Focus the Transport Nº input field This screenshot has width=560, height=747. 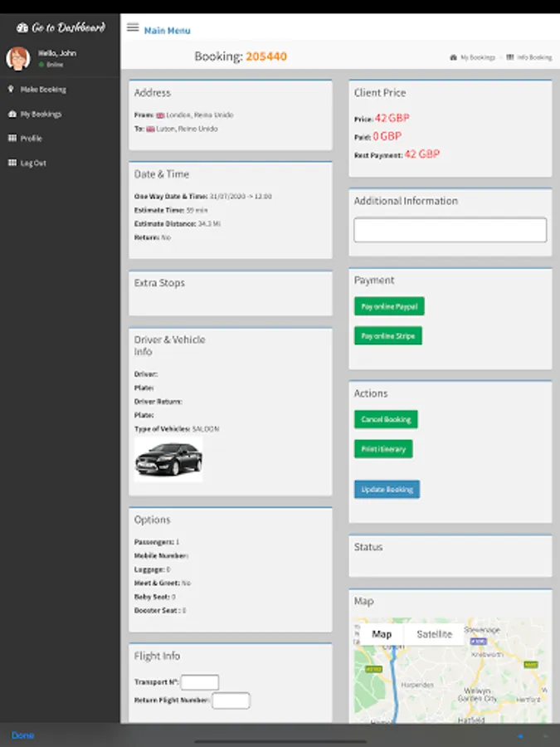point(199,682)
